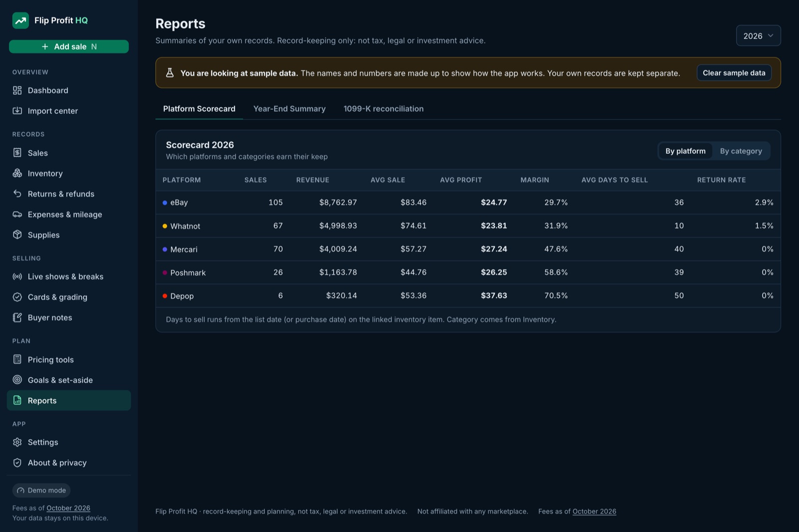The width and height of the screenshot is (799, 532).
Task: Sort by the REVENUE column header
Action: 313,180
